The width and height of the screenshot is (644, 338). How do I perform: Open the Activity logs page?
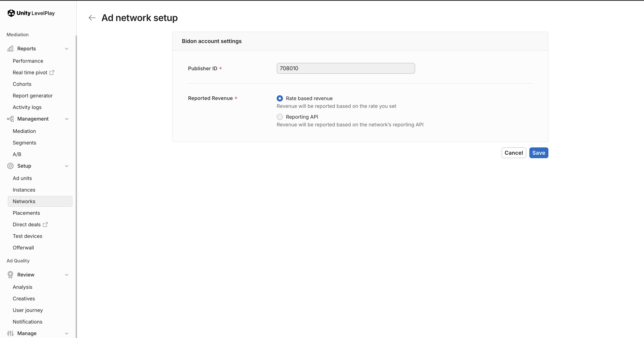tap(27, 107)
